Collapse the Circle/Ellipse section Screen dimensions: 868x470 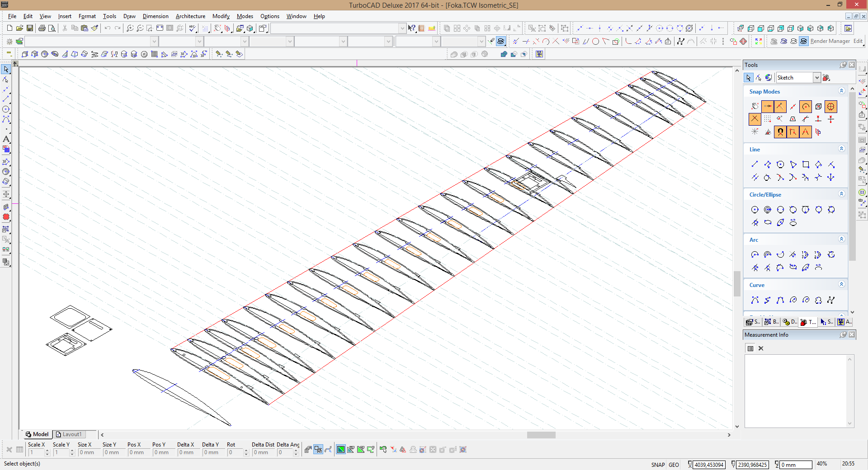pyautogui.click(x=841, y=194)
